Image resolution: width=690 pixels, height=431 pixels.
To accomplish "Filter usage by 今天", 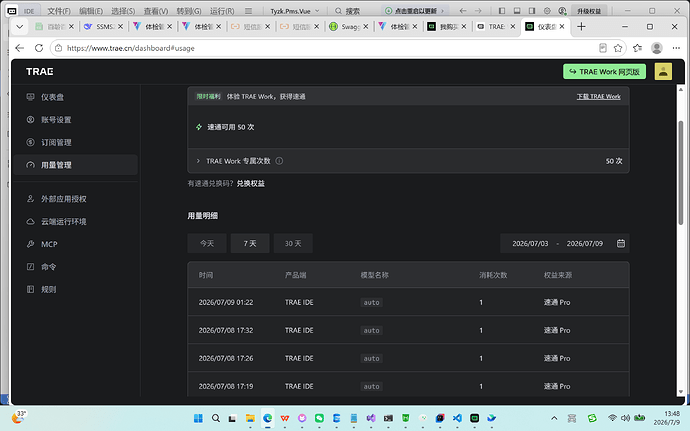I will pos(207,243).
